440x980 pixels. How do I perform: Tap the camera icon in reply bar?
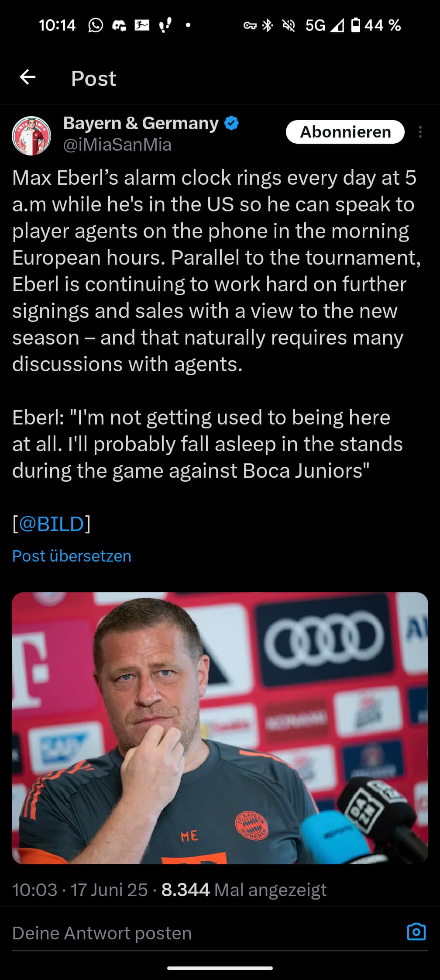coord(416,932)
